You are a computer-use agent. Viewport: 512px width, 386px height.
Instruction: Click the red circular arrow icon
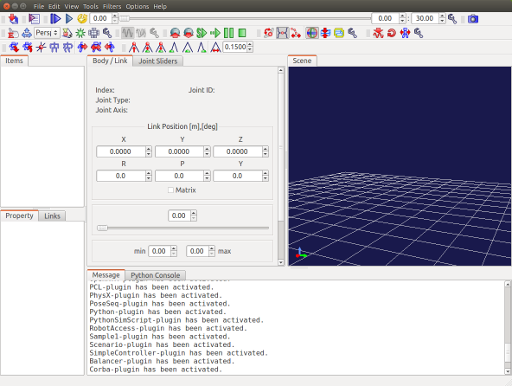coord(392,33)
